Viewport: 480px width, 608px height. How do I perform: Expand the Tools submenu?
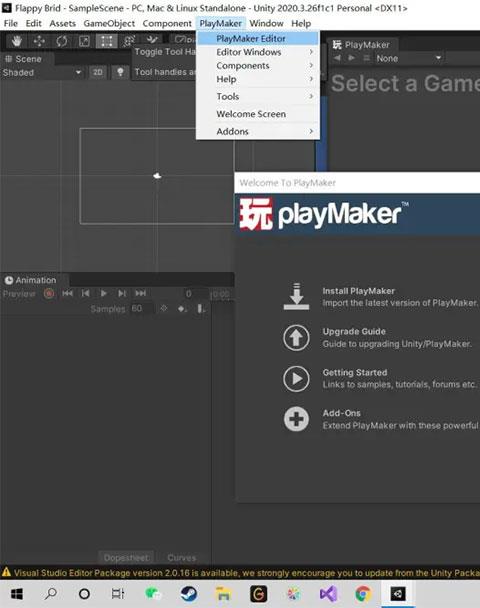tap(258, 96)
